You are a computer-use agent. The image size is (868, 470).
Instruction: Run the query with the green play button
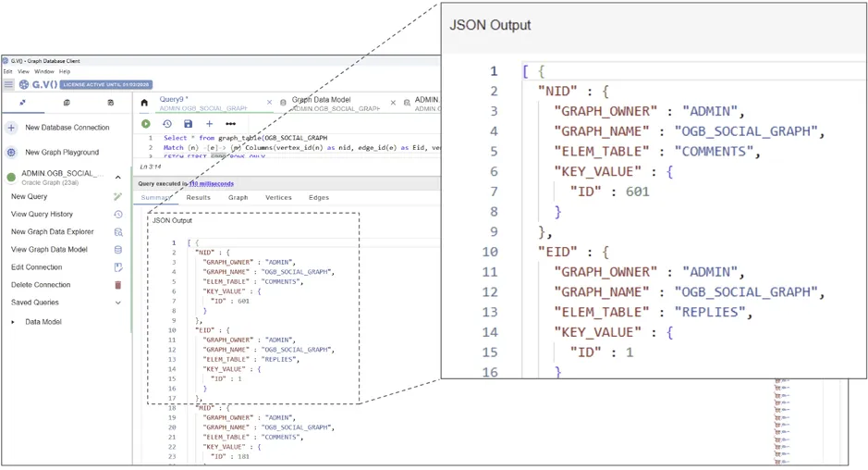pos(145,124)
